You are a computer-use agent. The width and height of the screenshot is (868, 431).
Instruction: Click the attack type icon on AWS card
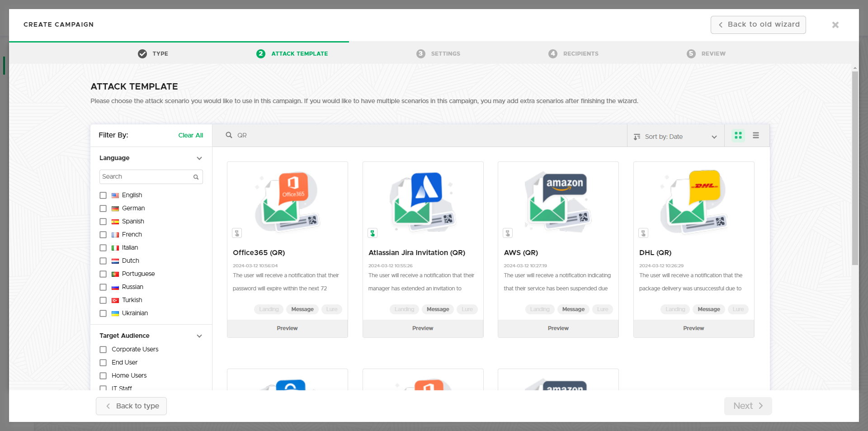[508, 233]
